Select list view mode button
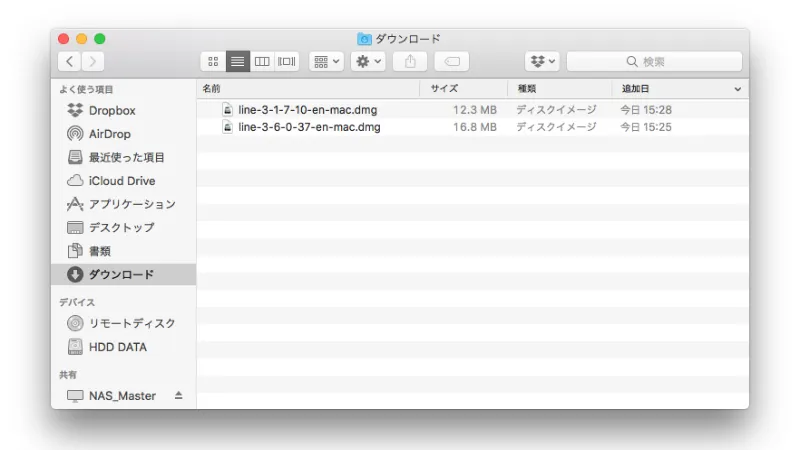The width and height of the screenshot is (800, 450). 238,62
